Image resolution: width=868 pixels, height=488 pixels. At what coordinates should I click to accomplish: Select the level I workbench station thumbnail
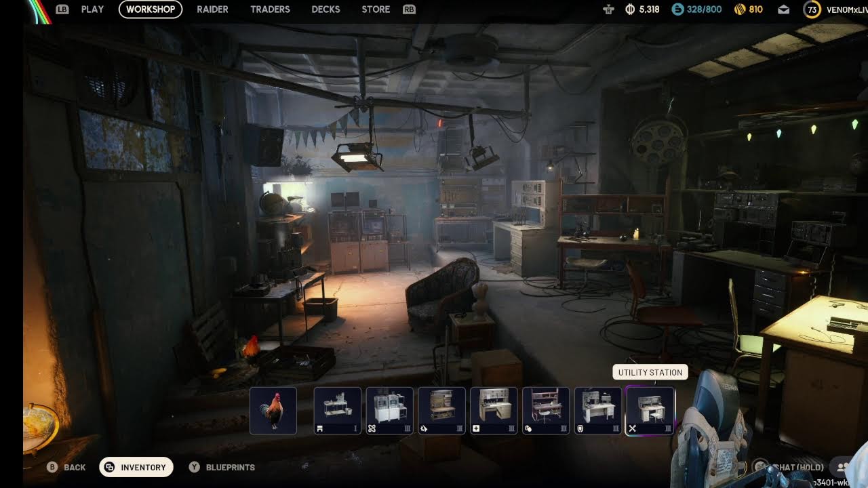click(x=337, y=410)
